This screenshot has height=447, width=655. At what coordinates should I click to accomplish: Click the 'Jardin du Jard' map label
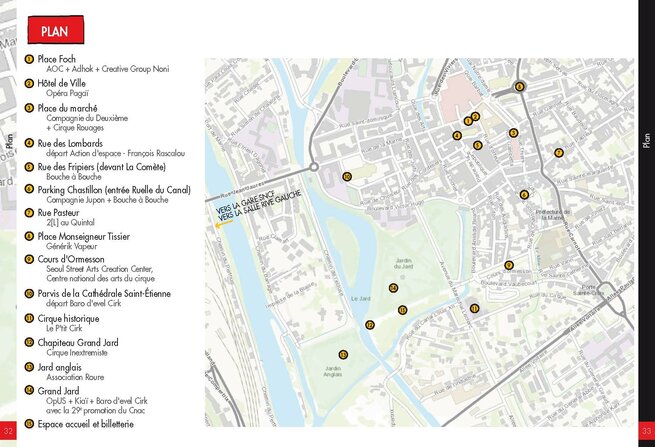click(x=404, y=263)
